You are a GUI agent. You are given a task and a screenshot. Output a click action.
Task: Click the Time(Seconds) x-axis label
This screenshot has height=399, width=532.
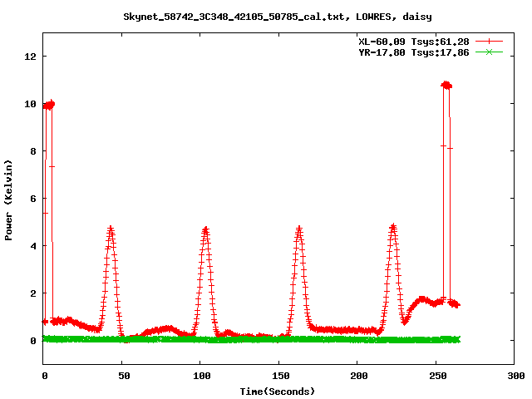click(278, 392)
